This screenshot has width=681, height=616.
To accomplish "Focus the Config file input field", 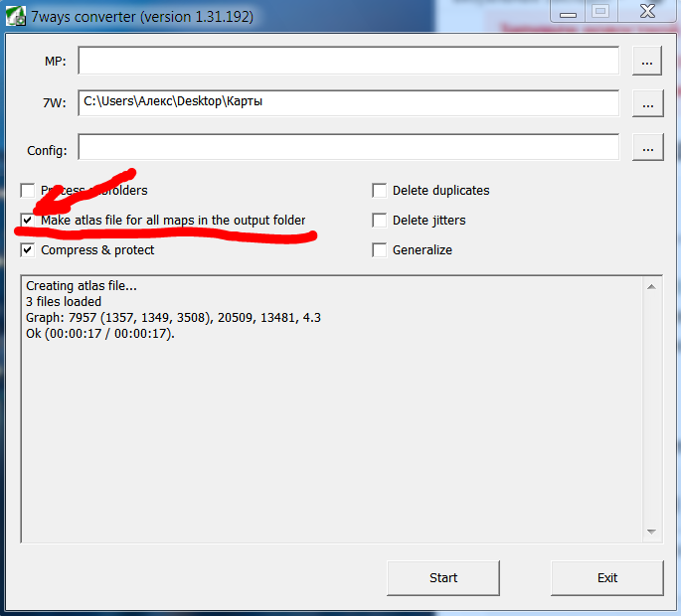I will (348, 147).
